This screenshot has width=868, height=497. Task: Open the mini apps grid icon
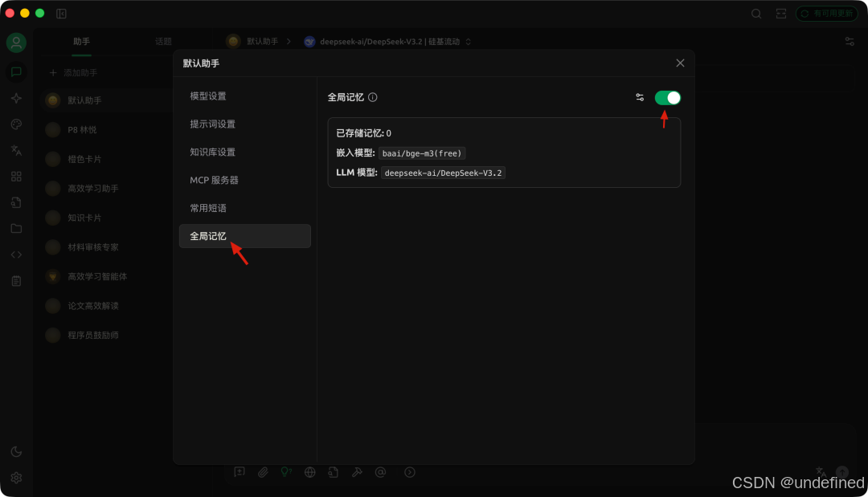pos(16,176)
